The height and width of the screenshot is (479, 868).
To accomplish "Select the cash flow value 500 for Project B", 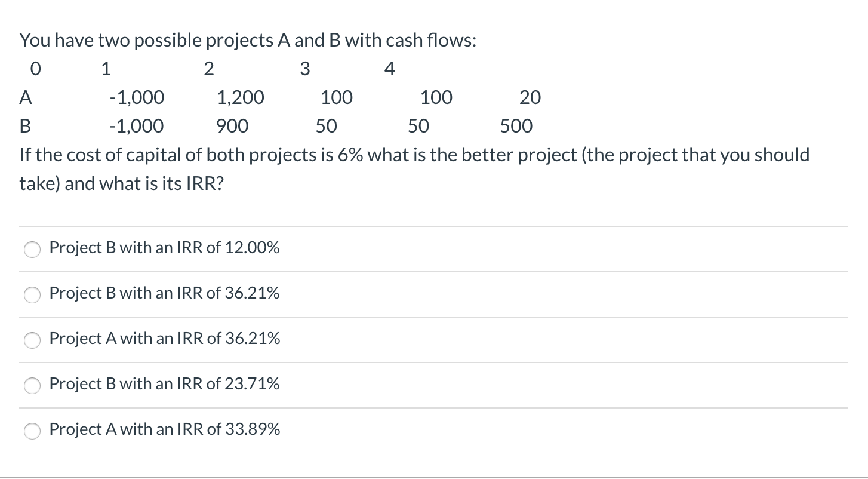I will coord(515,125).
